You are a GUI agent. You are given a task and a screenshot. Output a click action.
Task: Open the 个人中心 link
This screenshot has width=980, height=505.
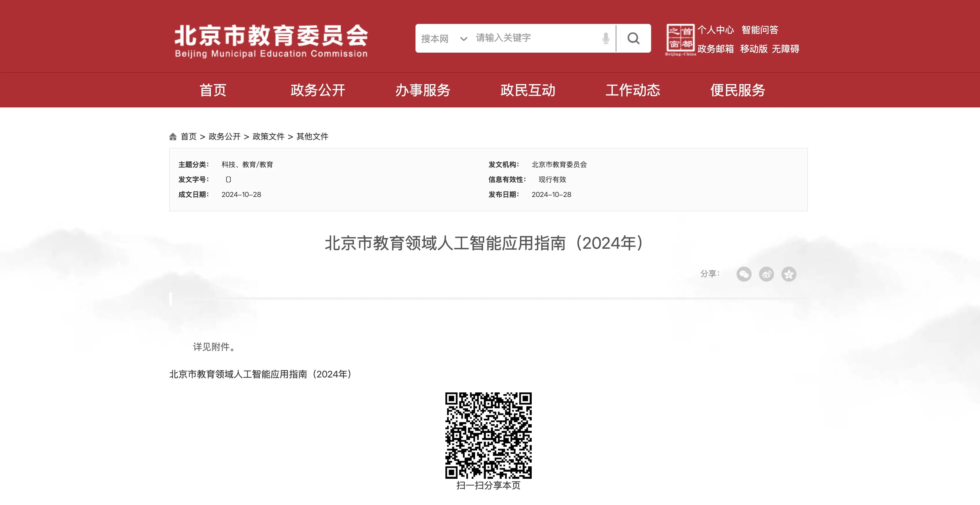[x=716, y=30]
